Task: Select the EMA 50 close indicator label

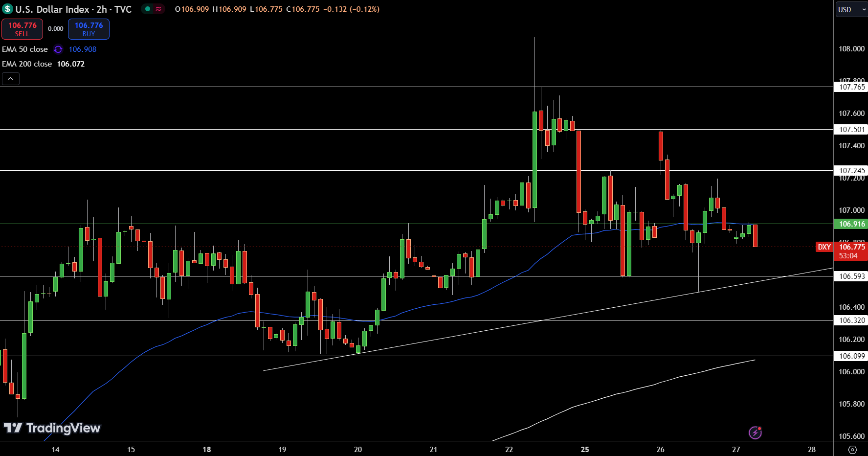Action: click(x=25, y=49)
